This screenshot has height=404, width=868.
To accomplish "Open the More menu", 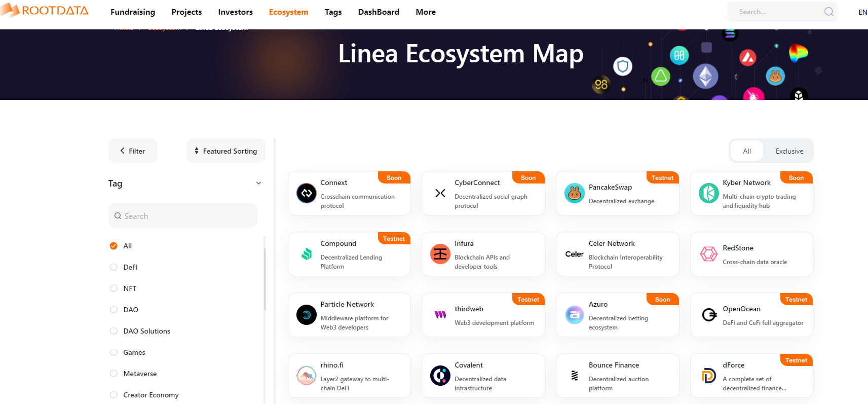I will (x=426, y=12).
